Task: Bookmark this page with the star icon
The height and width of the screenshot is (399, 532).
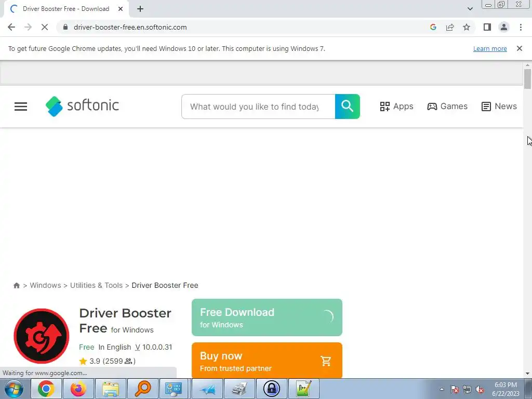Action: 467,27
